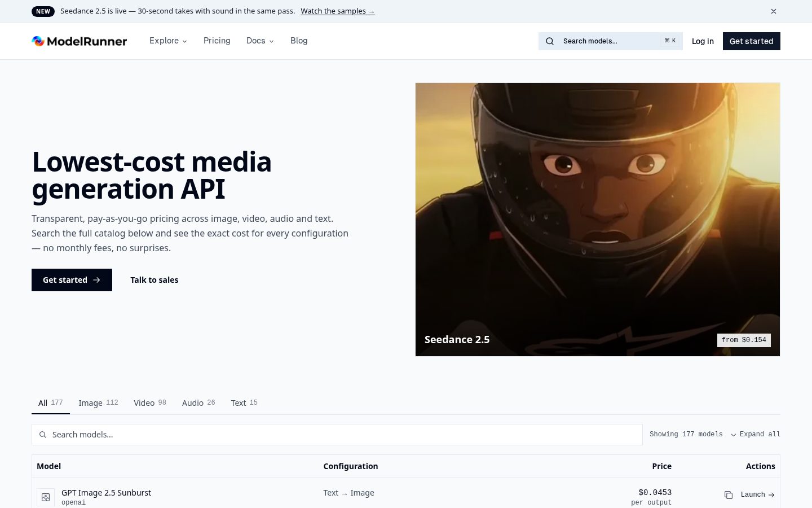
Task: Focus the catalog Search models input
Action: pyautogui.click(x=337, y=435)
